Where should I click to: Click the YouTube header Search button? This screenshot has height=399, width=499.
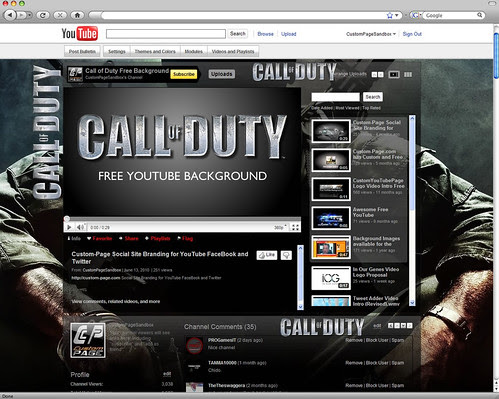point(238,34)
